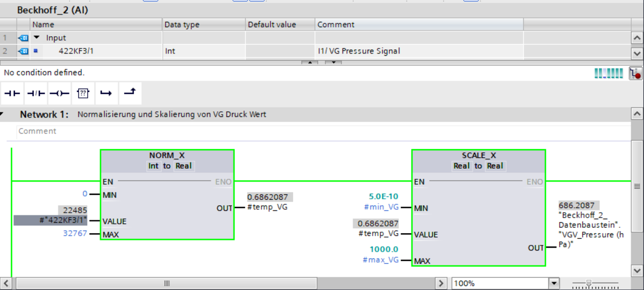Screen dimensions: 644x290
Task: Click the Comment column header
Action: 336,24
